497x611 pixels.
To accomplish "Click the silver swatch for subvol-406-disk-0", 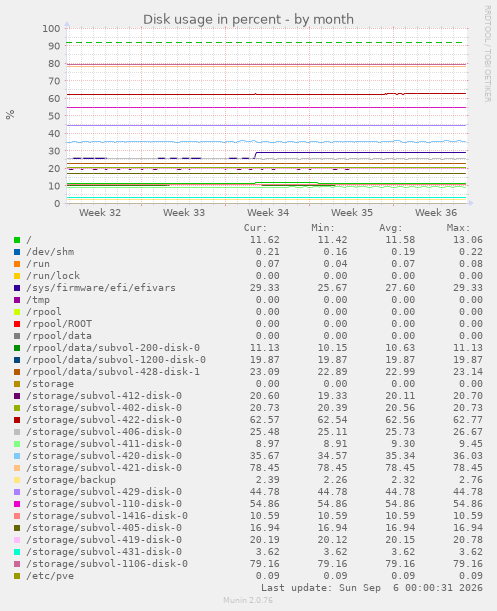I will click(x=17, y=432).
